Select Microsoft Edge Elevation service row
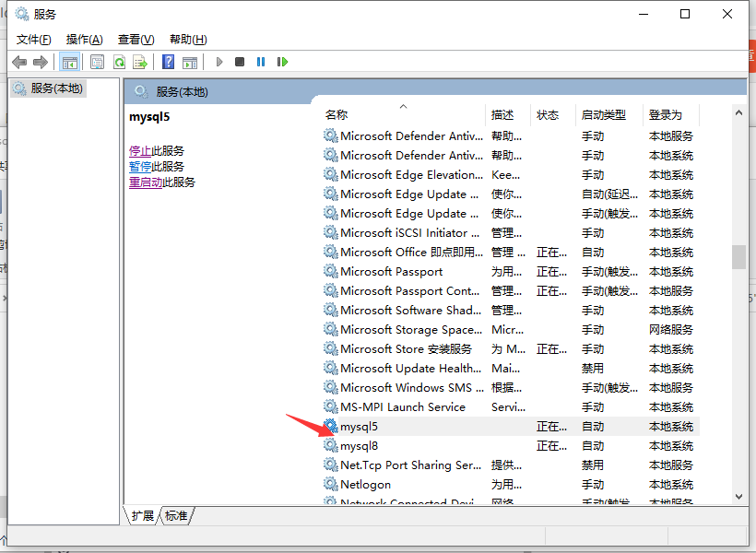This screenshot has width=756, height=553. [x=510, y=175]
